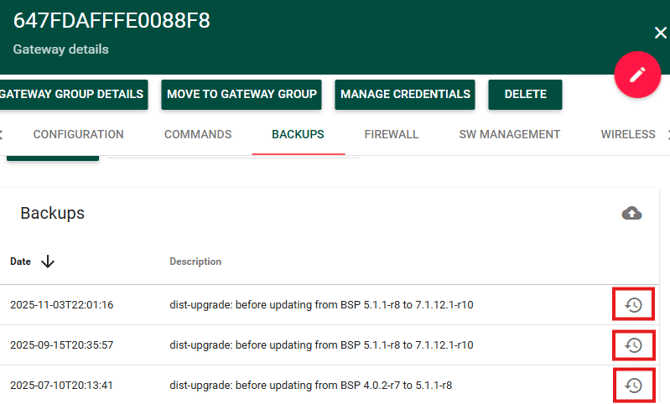670x404 pixels.
Task: Open Manage Credentials
Action: (x=405, y=95)
